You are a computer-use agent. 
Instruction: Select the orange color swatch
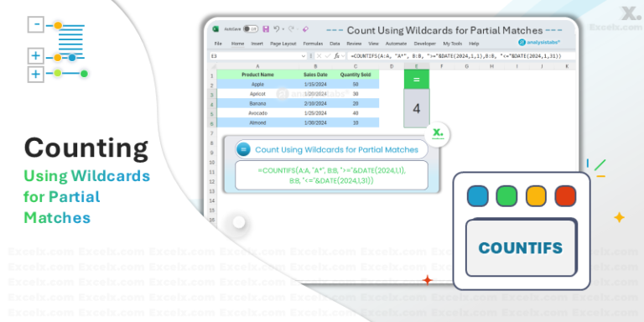coord(536,196)
